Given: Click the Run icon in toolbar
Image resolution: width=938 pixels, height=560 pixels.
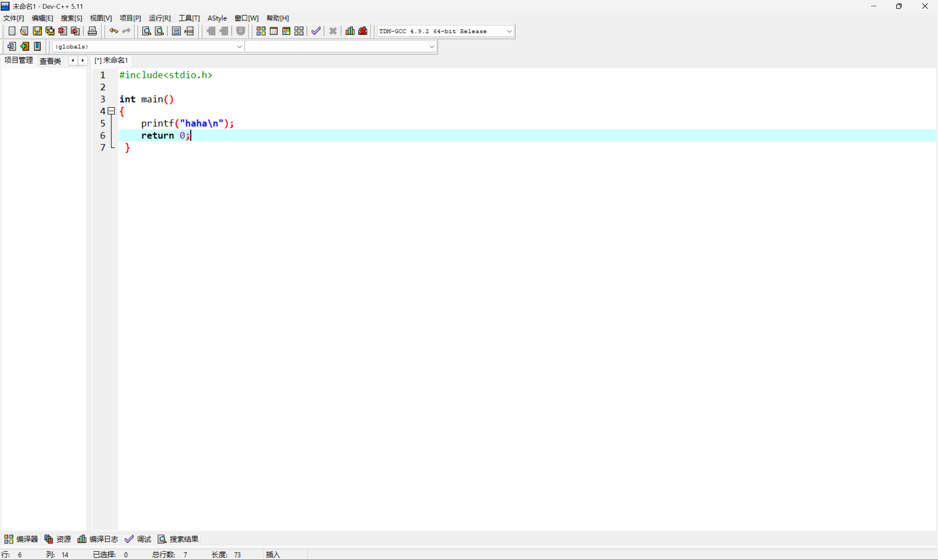Looking at the screenshot, I should click(x=274, y=31).
